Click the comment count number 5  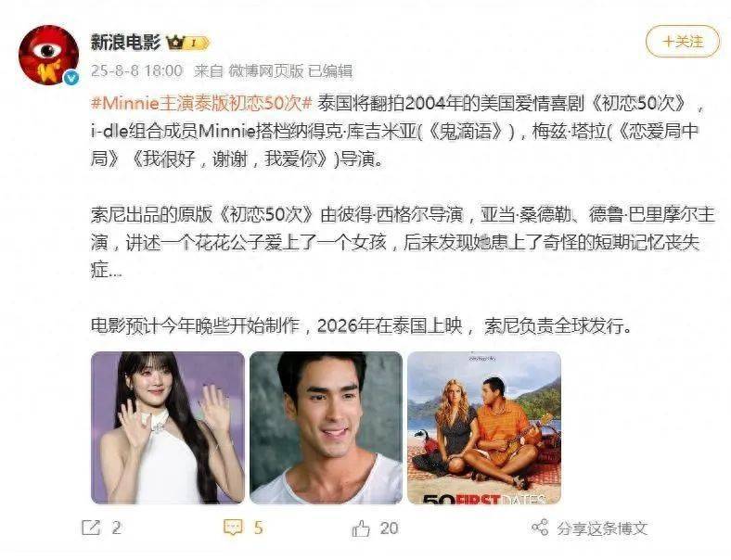[259, 528]
